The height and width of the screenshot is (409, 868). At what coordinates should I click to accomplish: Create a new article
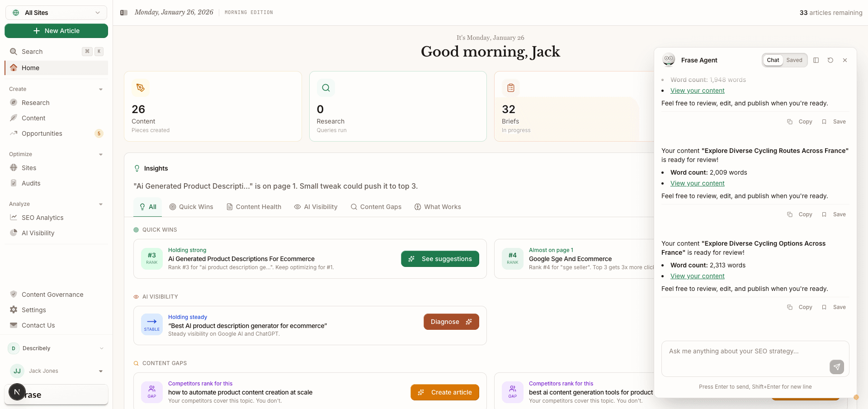point(56,31)
